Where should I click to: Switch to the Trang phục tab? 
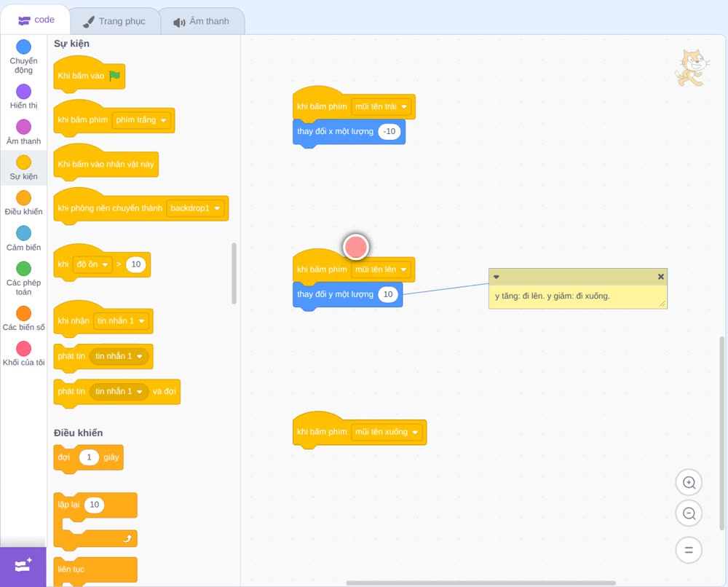(114, 21)
